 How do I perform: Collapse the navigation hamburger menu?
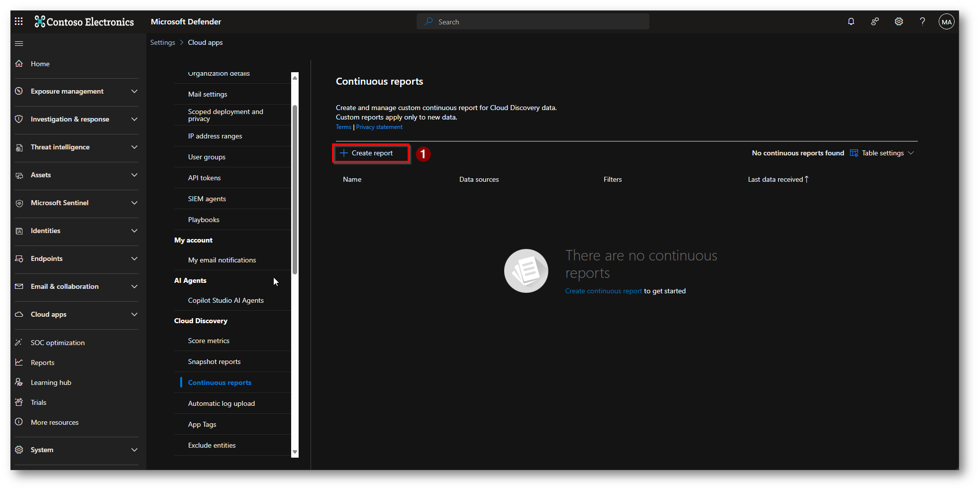pos(19,43)
